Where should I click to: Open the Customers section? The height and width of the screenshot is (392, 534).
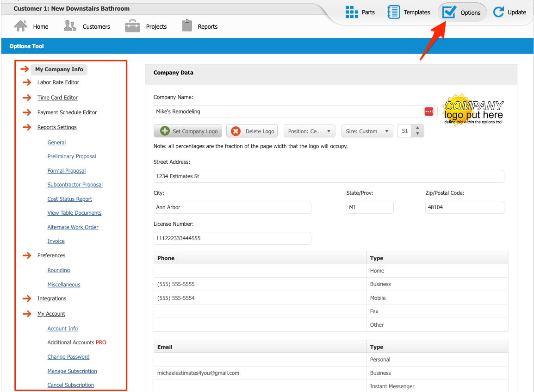click(87, 26)
